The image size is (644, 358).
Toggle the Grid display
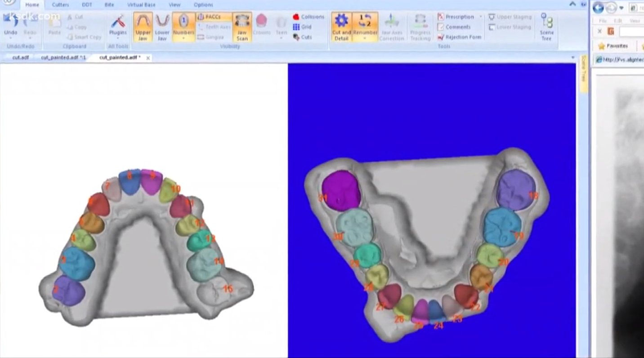click(302, 27)
